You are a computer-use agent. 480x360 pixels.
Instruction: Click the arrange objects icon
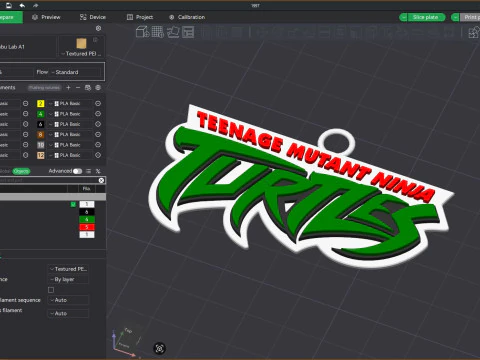click(x=188, y=32)
